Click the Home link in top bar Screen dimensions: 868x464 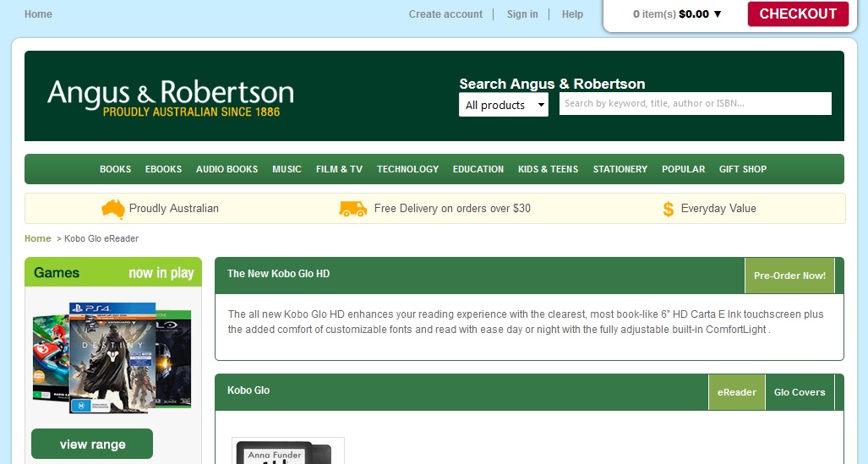[38, 14]
